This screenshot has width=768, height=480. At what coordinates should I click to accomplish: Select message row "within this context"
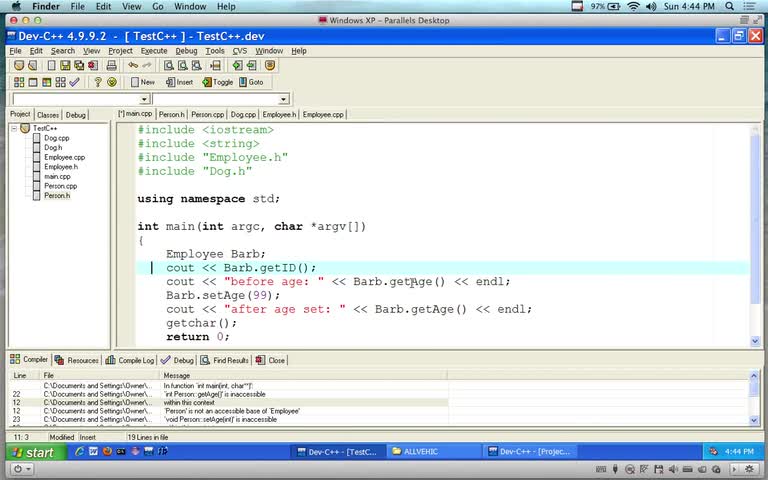click(229, 402)
